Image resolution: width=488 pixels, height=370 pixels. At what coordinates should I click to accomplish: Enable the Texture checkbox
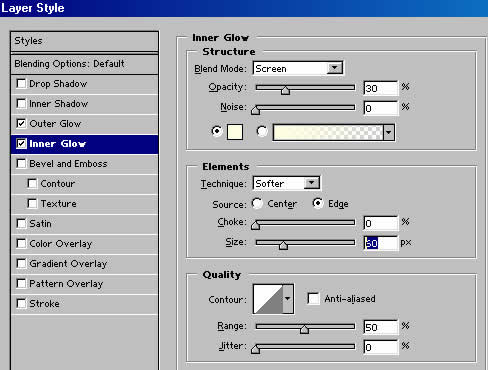tap(32, 203)
